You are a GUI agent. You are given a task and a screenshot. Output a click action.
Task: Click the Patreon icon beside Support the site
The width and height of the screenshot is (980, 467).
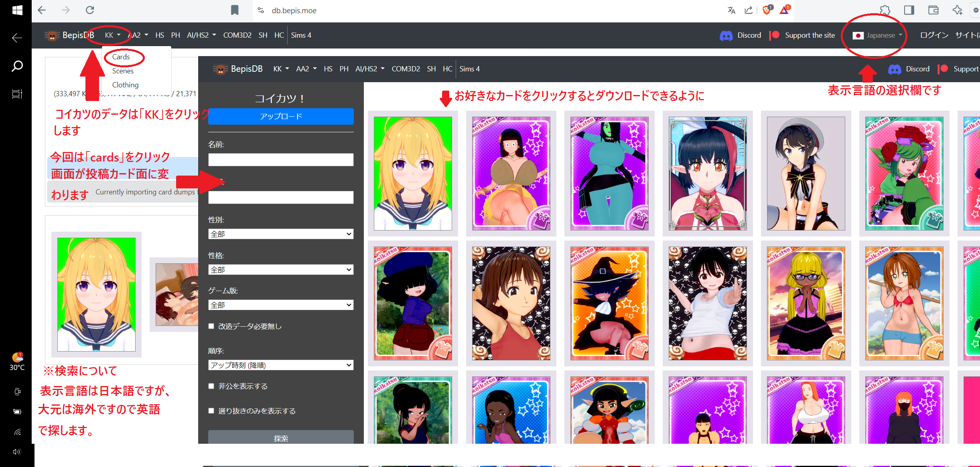(775, 35)
